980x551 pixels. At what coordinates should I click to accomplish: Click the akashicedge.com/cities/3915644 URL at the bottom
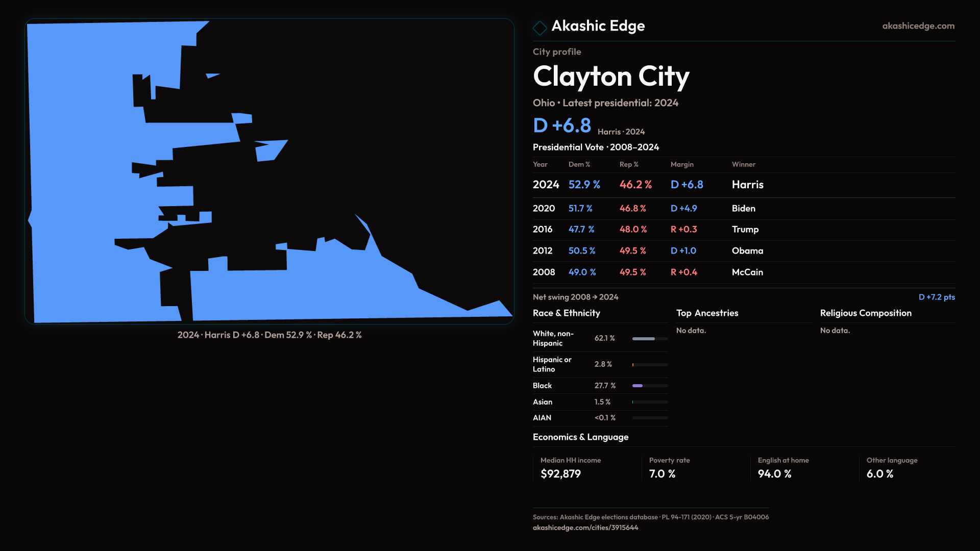[585, 528]
